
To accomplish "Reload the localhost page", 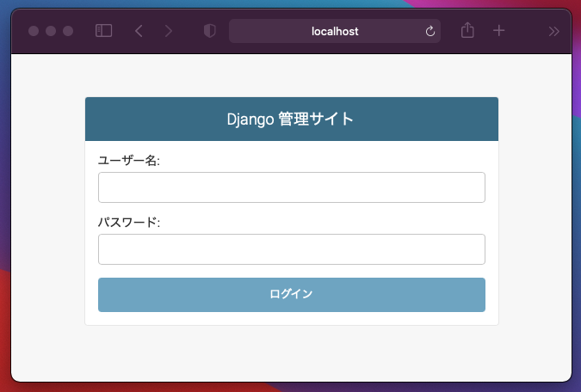I will click(x=430, y=31).
